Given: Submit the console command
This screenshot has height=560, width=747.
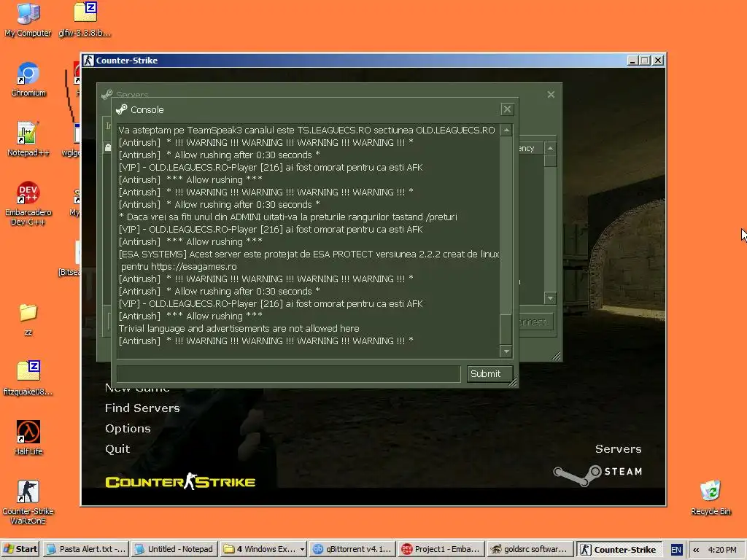Looking at the screenshot, I should tap(489, 374).
